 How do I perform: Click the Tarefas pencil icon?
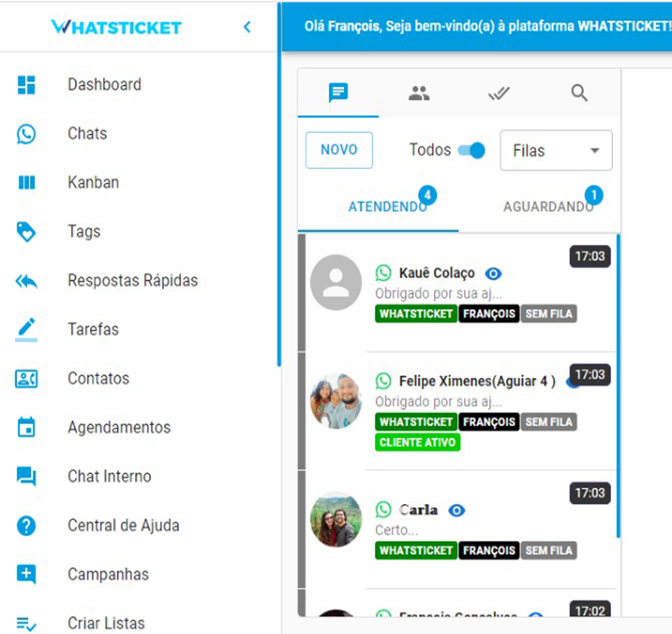pos(26,330)
